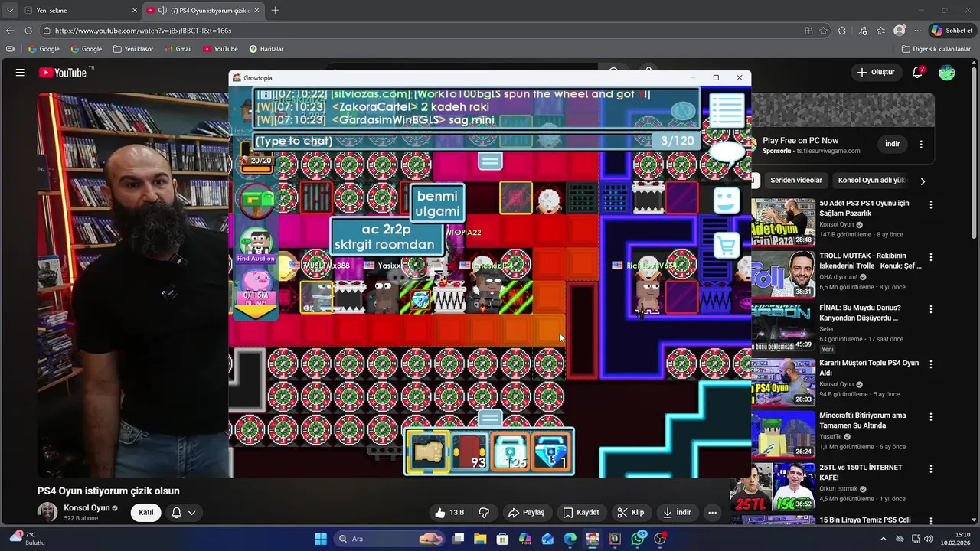Click Find Auction icon in Growtopia
This screenshot has width=980, height=551.
256,244
